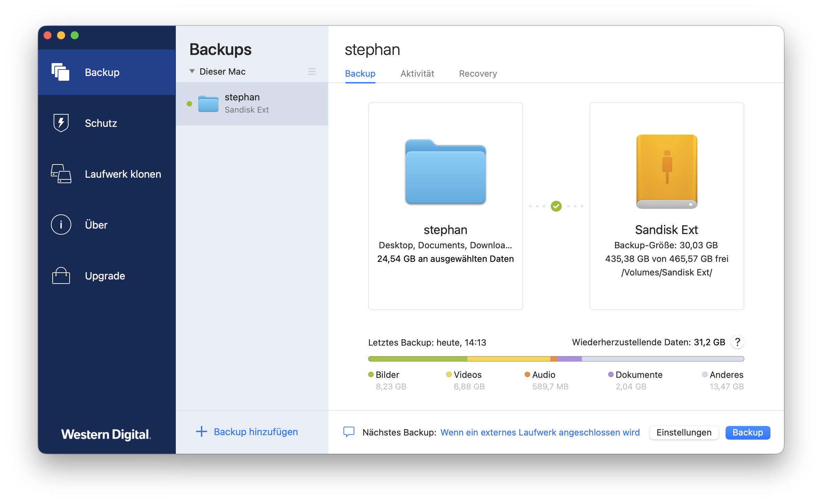The width and height of the screenshot is (822, 504).
Task: Click 'Backup-Größe: 30,03 GB' text
Action: (666, 245)
